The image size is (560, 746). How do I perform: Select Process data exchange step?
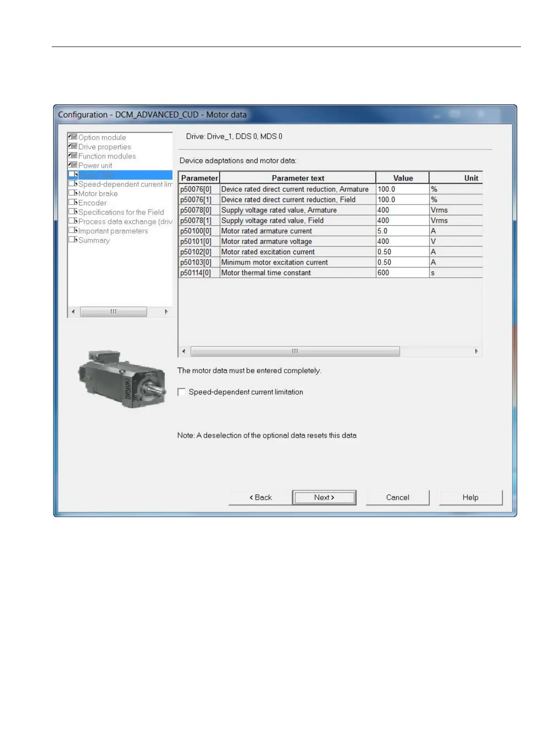125,221
